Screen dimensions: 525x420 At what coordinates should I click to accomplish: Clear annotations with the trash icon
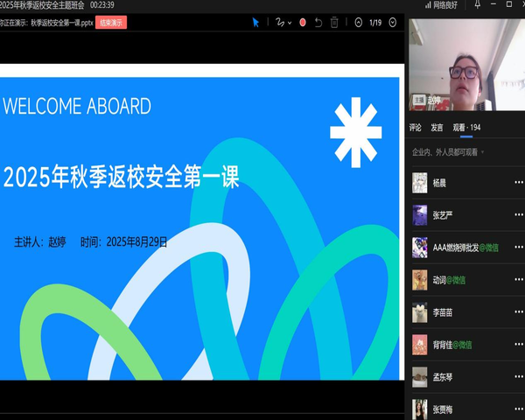pyautogui.click(x=334, y=23)
